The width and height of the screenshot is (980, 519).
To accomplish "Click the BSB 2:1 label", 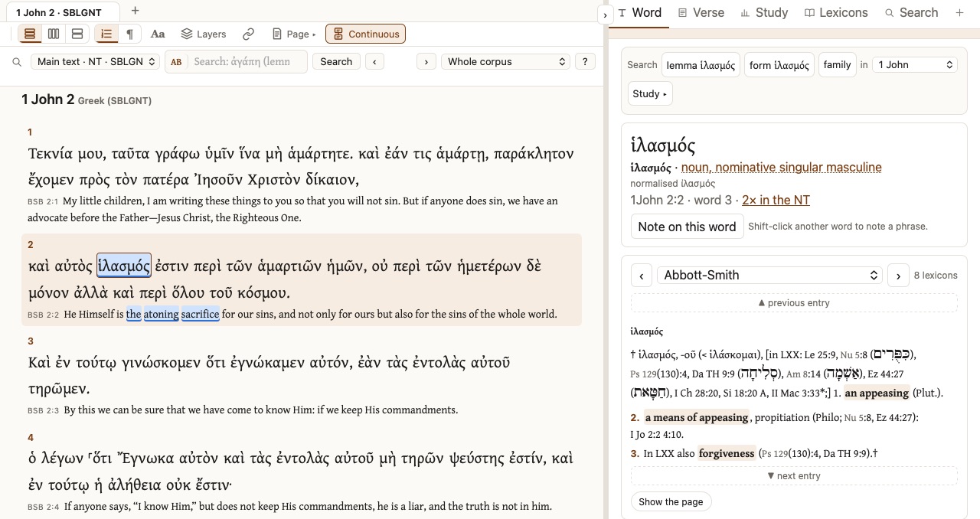I will [x=43, y=201].
